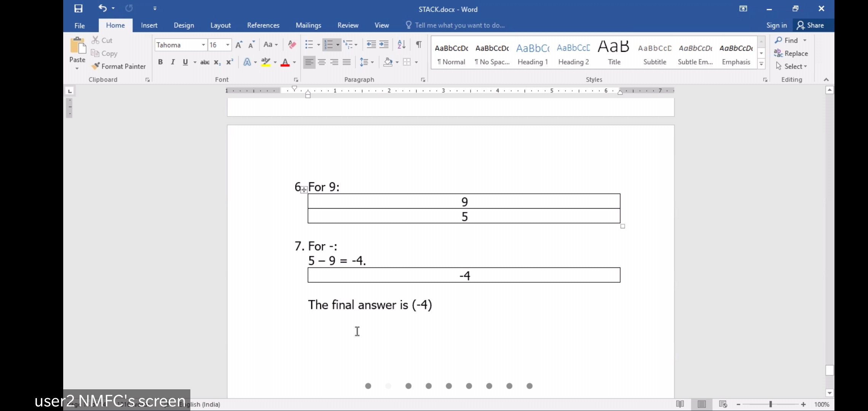Expand the Styles gallery More arrow
The width and height of the screenshot is (868, 411).
tap(761, 64)
